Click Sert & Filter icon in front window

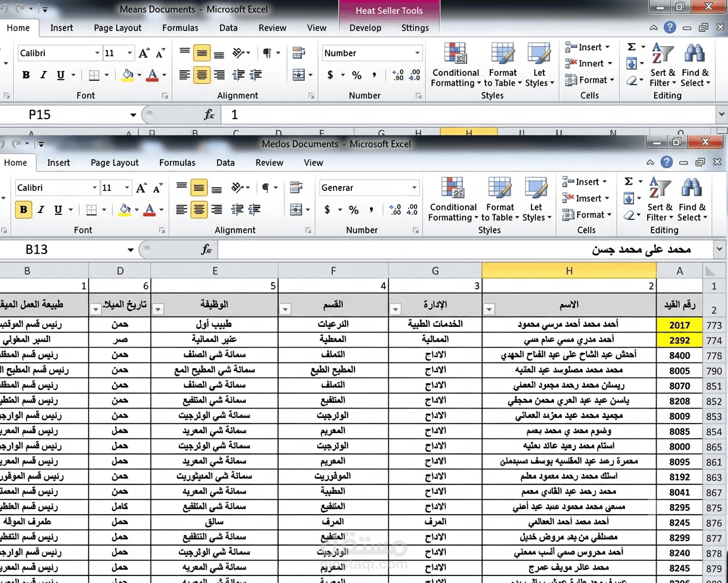pyautogui.click(x=659, y=188)
